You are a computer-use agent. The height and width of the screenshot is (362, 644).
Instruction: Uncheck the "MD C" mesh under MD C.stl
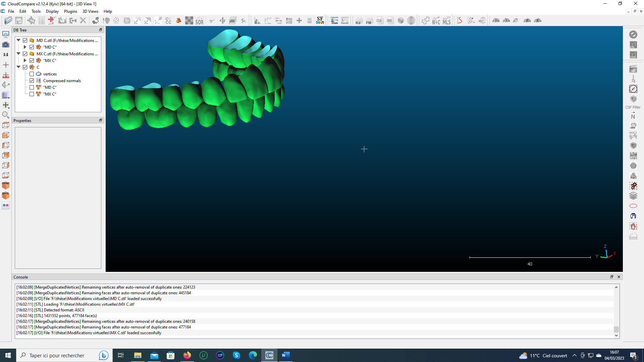pos(32,47)
